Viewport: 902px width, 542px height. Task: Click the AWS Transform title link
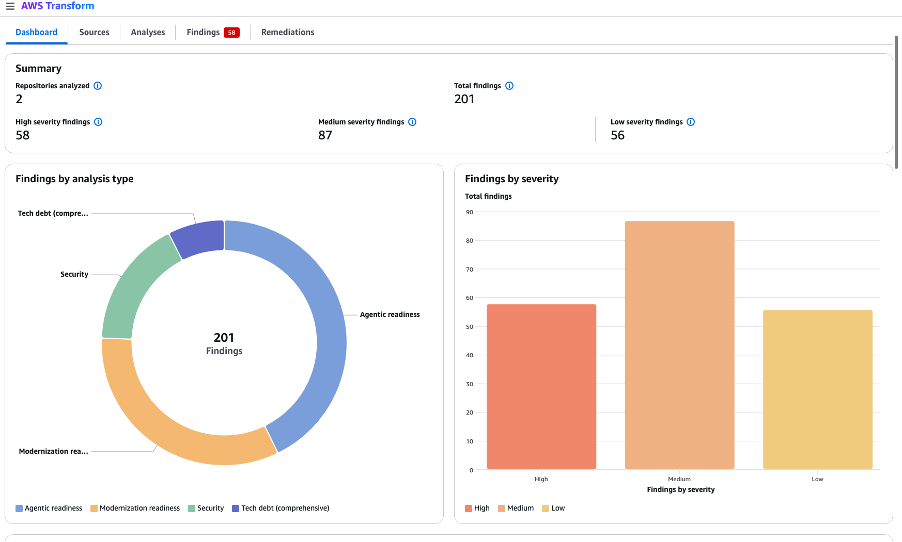(x=58, y=6)
